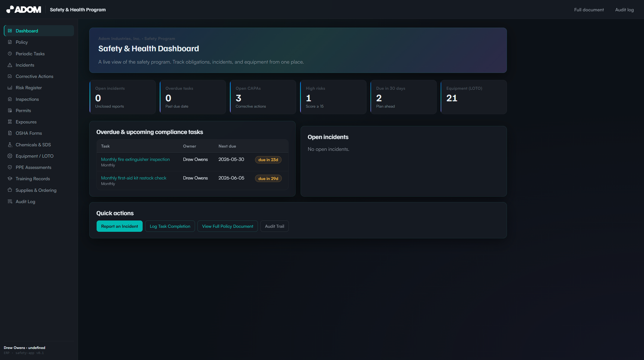Viewport: 644px width, 360px height.
Task: Click the Periodic Tasks clock icon
Action: pyautogui.click(x=10, y=54)
